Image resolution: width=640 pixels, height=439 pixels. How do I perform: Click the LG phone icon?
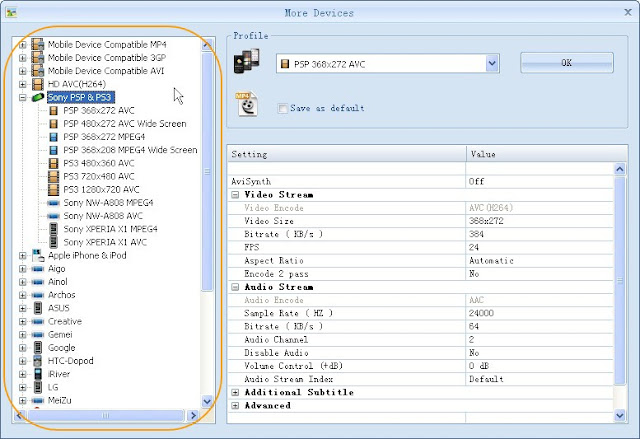38,387
